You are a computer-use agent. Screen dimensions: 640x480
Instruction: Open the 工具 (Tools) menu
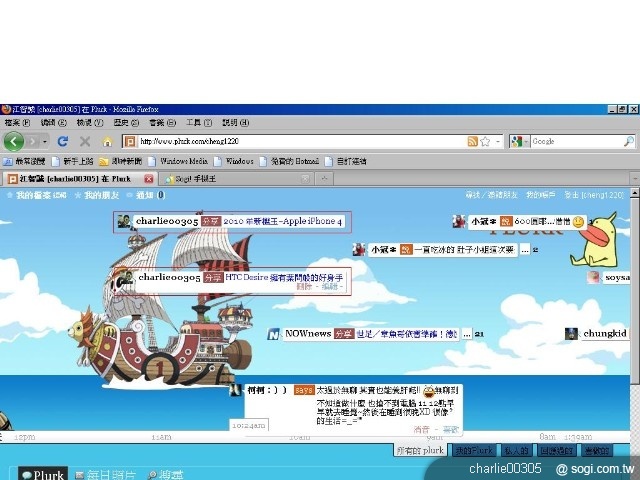coord(199,122)
